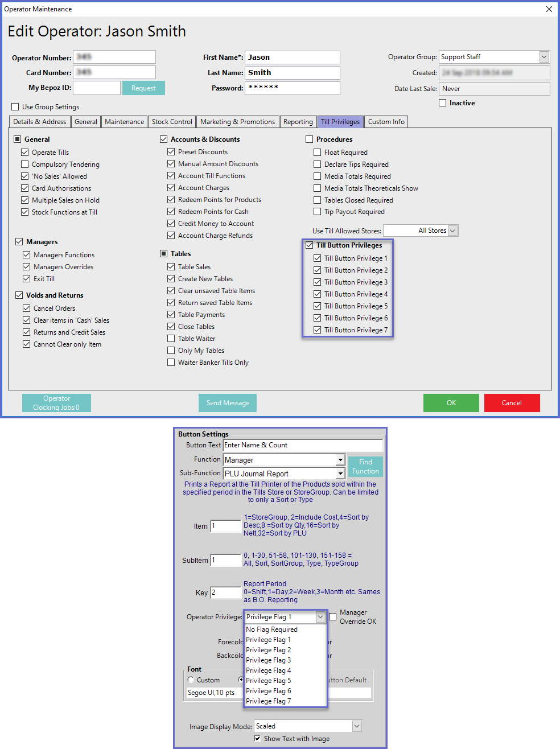Uncheck Preset Discounts checkbox

point(171,152)
